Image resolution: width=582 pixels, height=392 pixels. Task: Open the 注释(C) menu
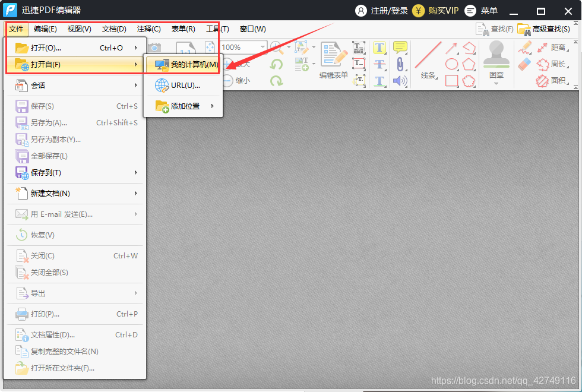(x=149, y=29)
